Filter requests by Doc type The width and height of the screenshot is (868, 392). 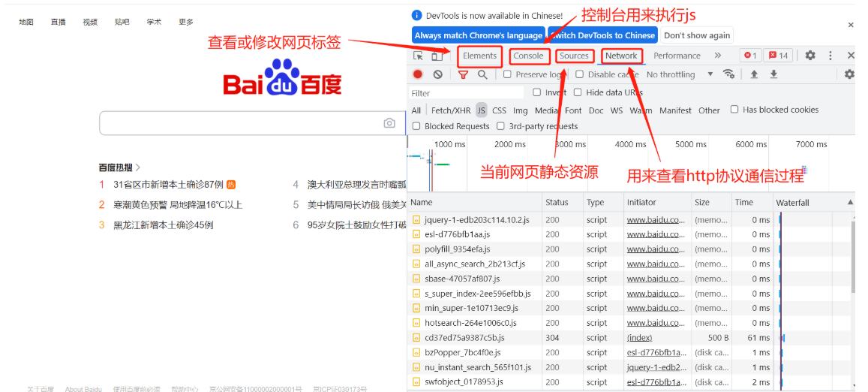coord(596,110)
